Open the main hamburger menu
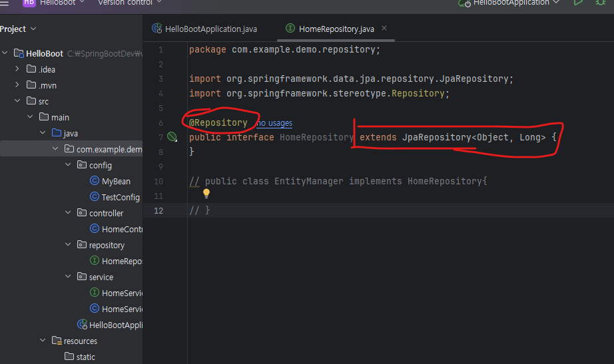Image resolution: width=614 pixels, height=364 pixels. tap(4, 3)
